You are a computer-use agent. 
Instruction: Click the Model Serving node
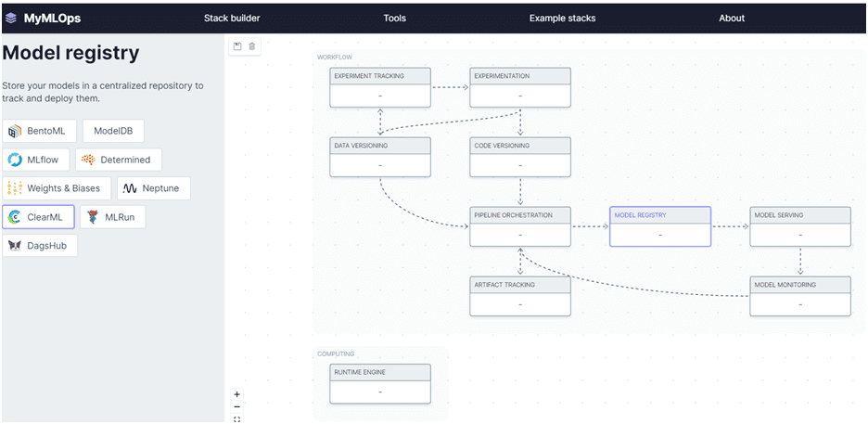pos(799,226)
